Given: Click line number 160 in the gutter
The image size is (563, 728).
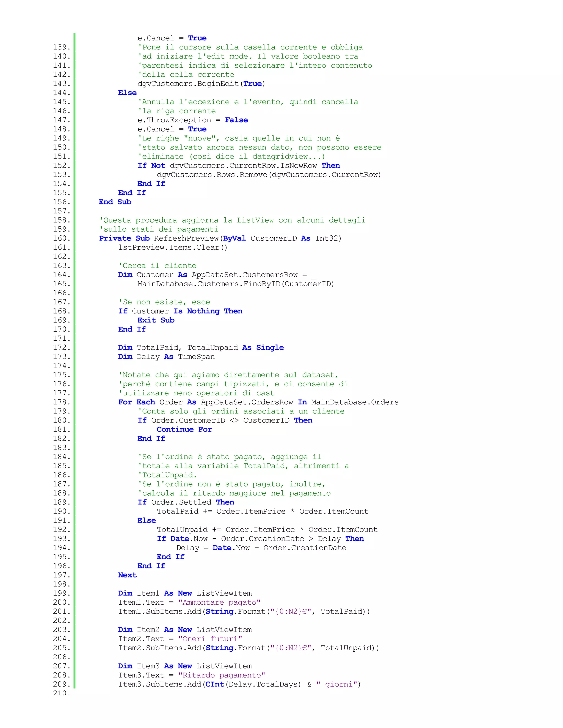Looking at the screenshot, I should 61,238.
